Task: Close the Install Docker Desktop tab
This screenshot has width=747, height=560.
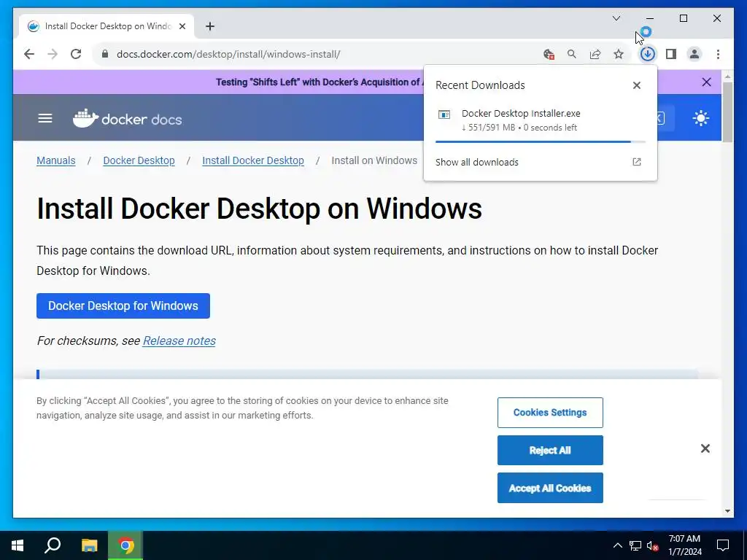Action: click(182, 26)
